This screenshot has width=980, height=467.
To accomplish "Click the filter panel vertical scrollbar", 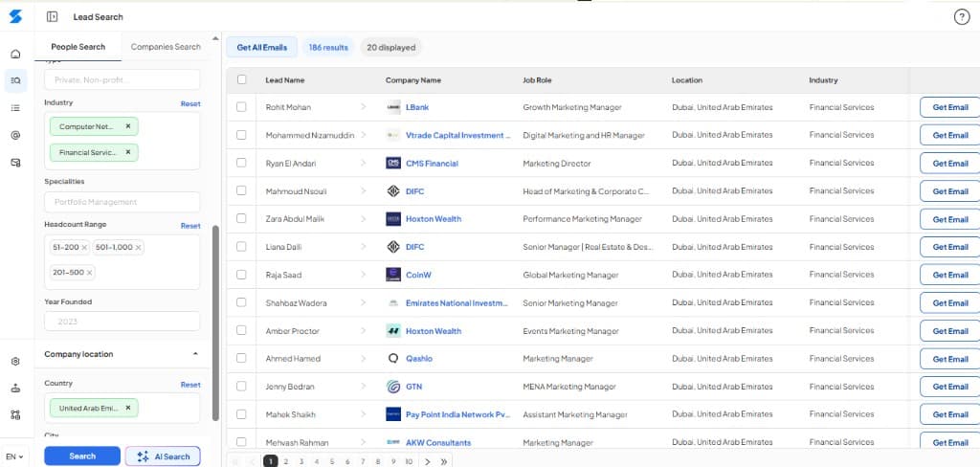I will coord(215,322).
